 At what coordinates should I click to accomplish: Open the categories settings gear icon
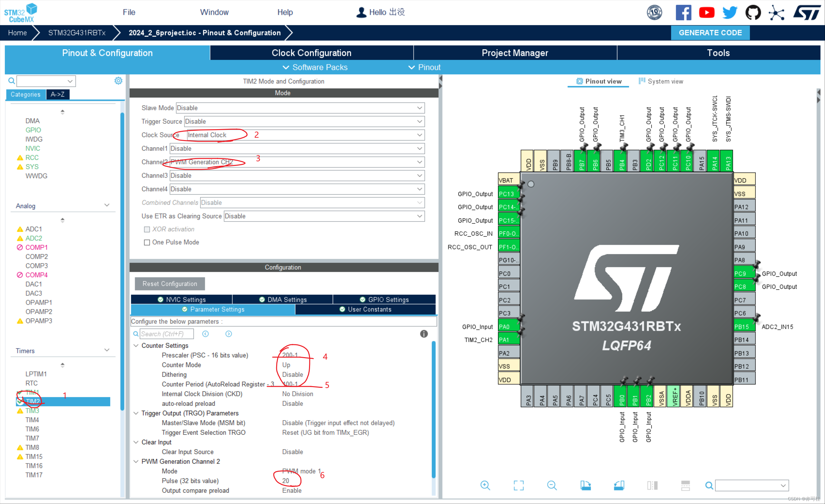tap(118, 81)
